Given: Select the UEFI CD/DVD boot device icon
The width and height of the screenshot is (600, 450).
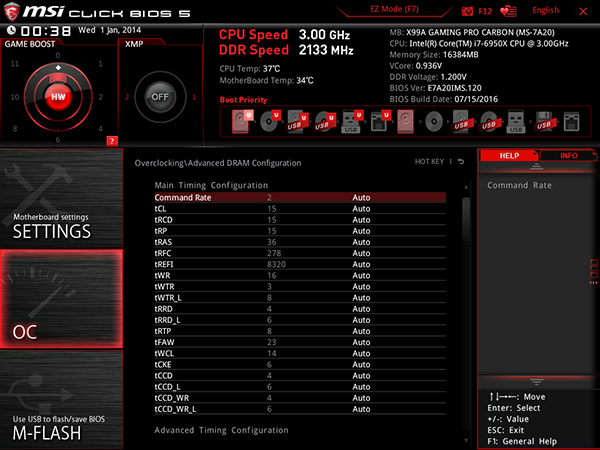Looking at the screenshot, I should tap(270, 121).
